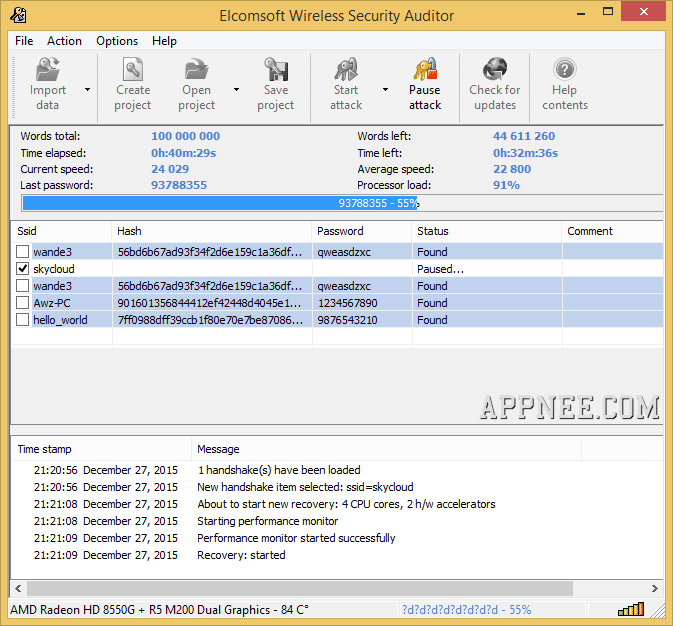Viewport: 673px width, 626px height.
Task: Tick the checkbox for first wande3 row
Action: point(22,251)
